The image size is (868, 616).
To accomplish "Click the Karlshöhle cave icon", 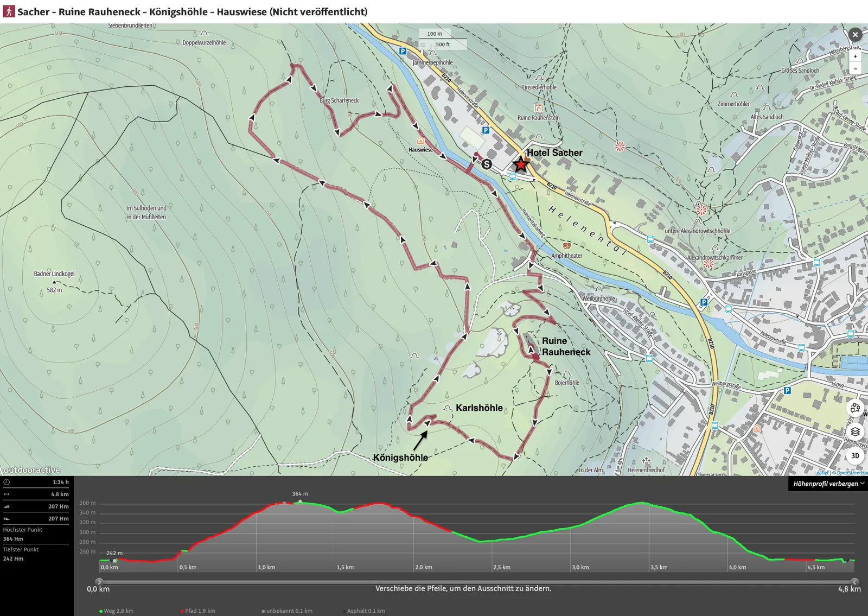I will pos(448,408).
